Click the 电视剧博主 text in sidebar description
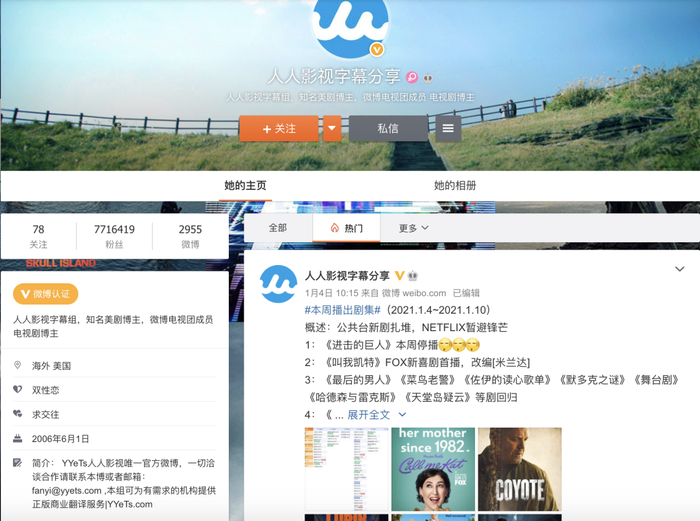700x521 pixels. 36,333
